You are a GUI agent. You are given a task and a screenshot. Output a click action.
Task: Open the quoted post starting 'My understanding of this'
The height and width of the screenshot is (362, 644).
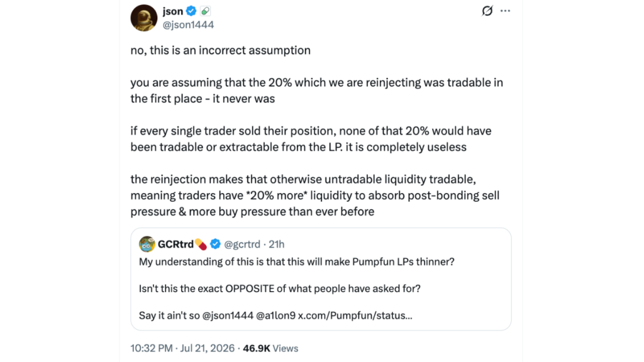tap(321, 279)
